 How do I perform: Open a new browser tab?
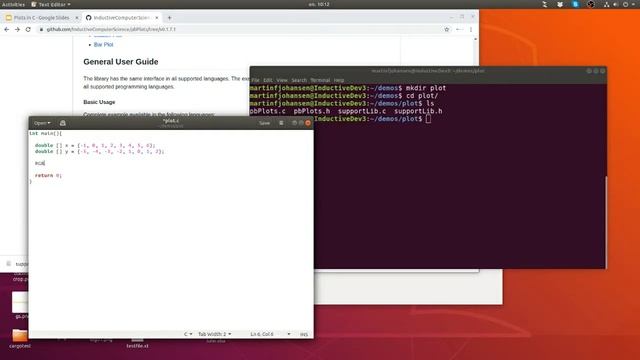point(169,18)
